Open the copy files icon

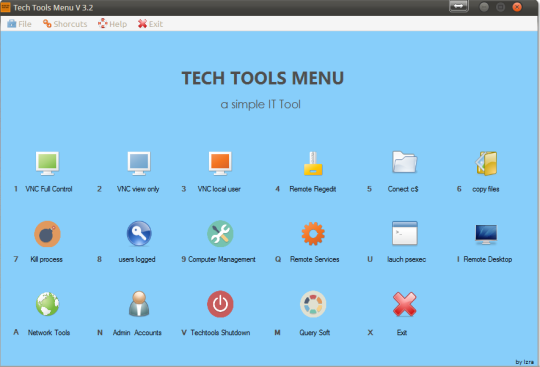486,163
